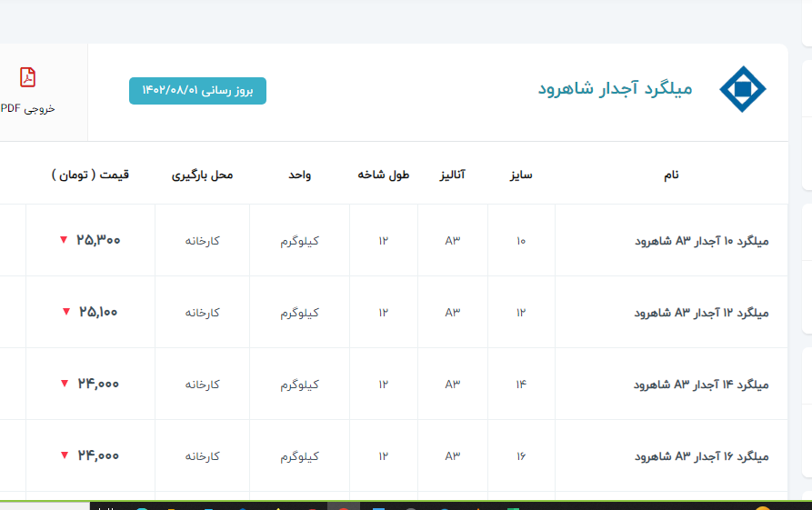Click the واحد column header
Viewport: 812px width, 510px height.
(x=299, y=175)
